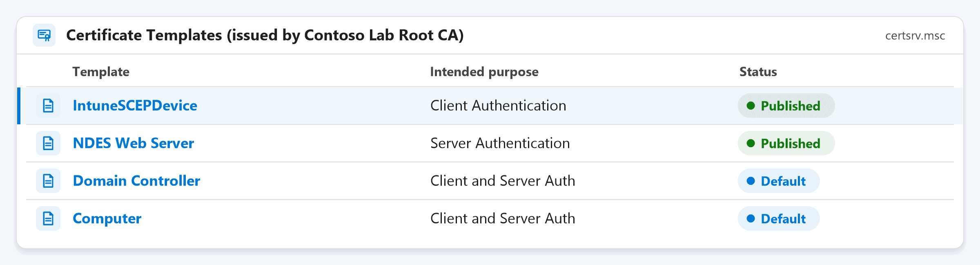980x265 pixels.
Task: Open the NDES Web Server template
Action: 133,143
